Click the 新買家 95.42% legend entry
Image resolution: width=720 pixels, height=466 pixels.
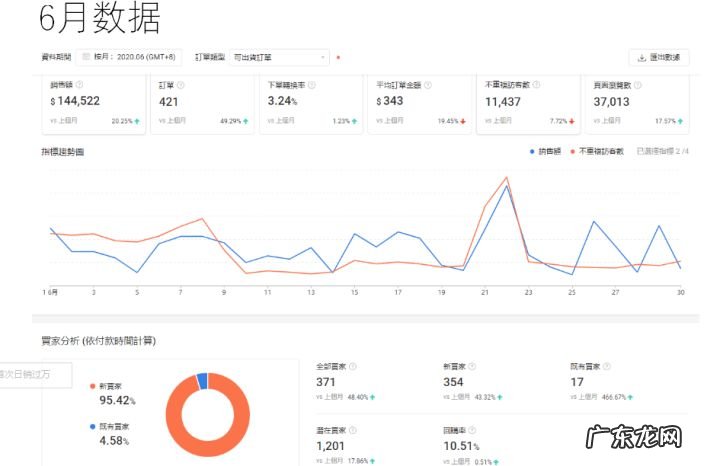pos(112,394)
